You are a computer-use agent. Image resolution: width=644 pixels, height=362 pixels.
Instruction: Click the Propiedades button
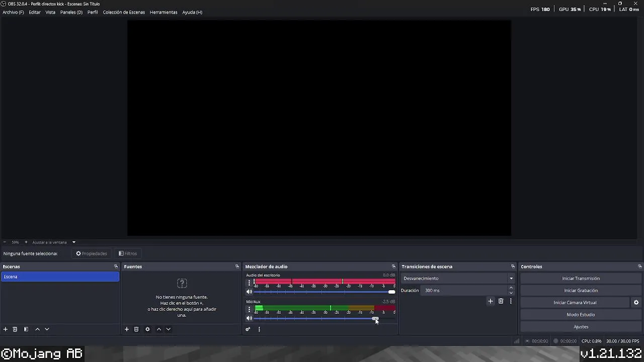[x=92, y=253]
